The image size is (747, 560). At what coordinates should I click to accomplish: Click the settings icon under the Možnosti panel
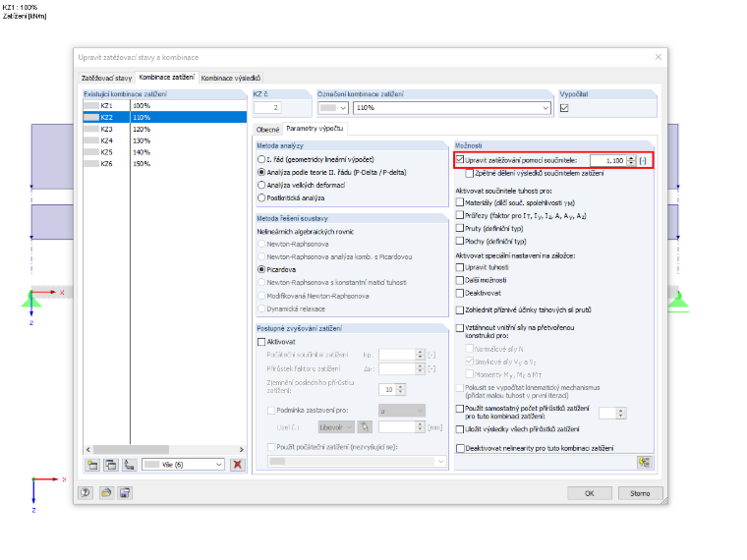(645, 463)
